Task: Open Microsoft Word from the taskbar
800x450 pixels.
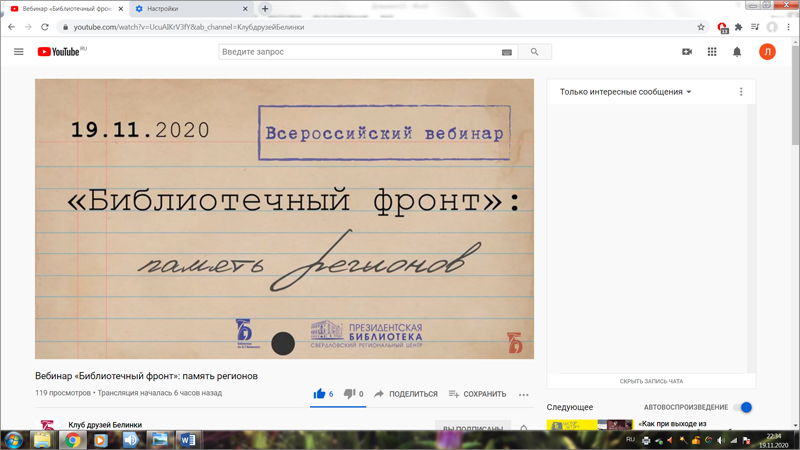Action: pyautogui.click(x=188, y=440)
